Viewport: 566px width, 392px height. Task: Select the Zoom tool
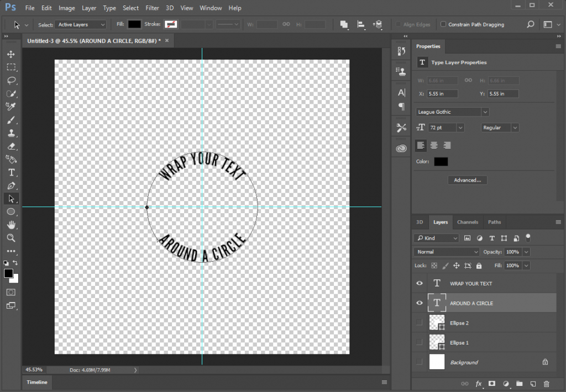point(11,238)
